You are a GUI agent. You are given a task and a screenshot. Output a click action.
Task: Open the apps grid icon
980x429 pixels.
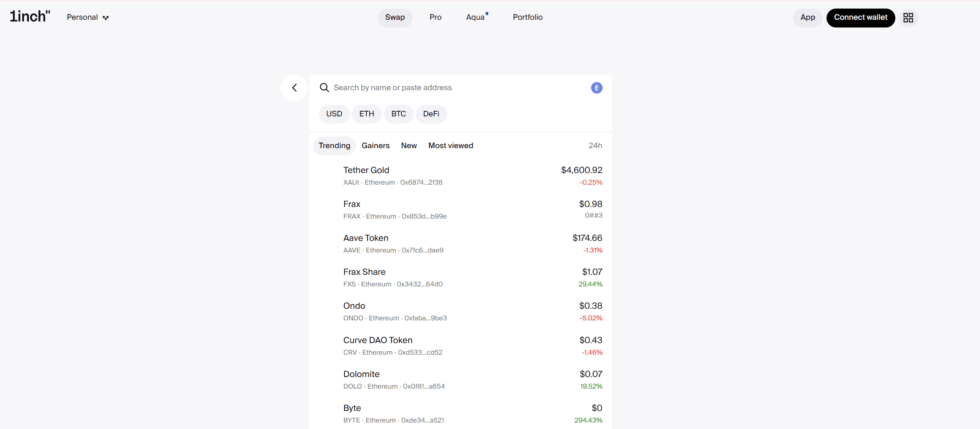pyautogui.click(x=908, y=18)
